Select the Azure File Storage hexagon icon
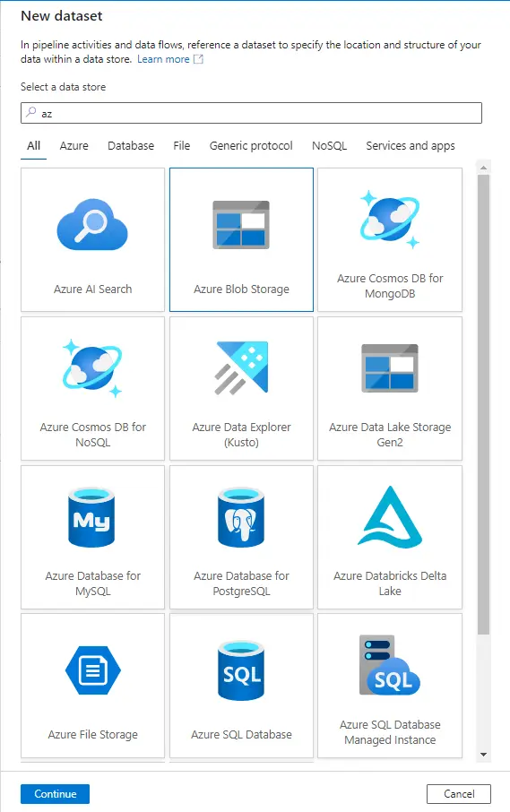Image resolution: width=510 pixels, height=812 pixels. (92, 670)
